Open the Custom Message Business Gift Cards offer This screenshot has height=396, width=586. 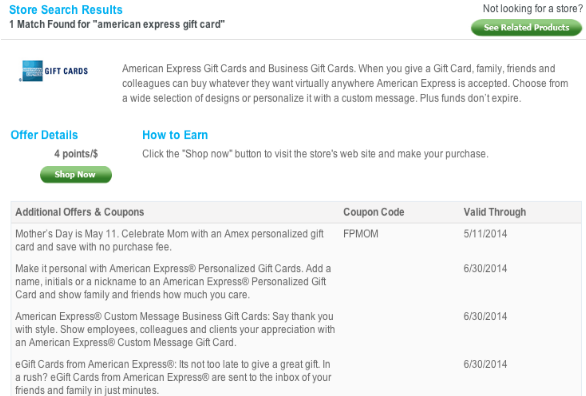point(175,329)
